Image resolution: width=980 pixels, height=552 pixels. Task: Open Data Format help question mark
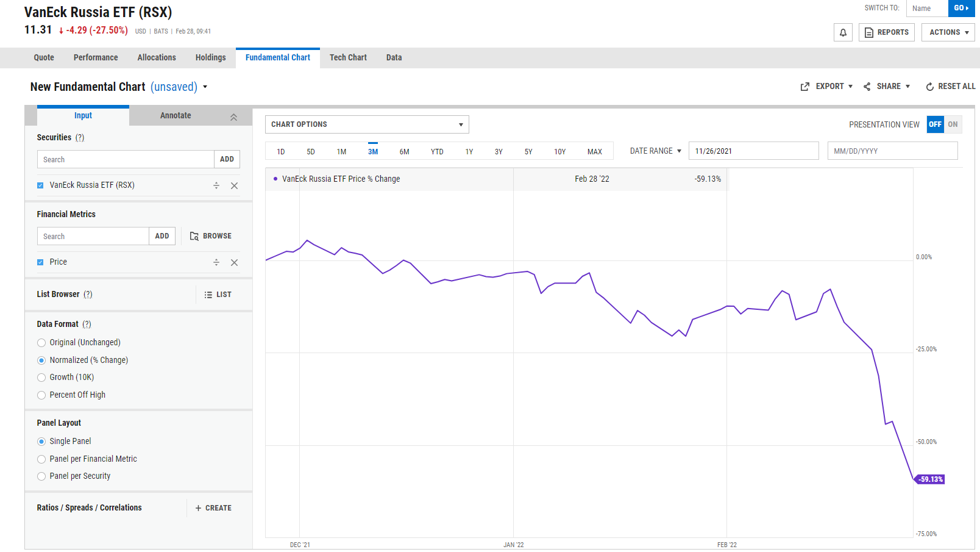[x=87, y=324]
